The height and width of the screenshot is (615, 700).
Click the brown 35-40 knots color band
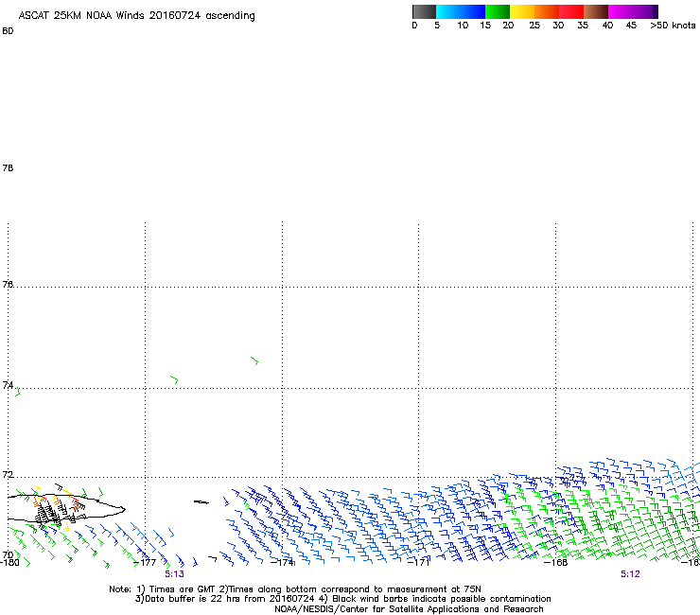coord(596,11)
